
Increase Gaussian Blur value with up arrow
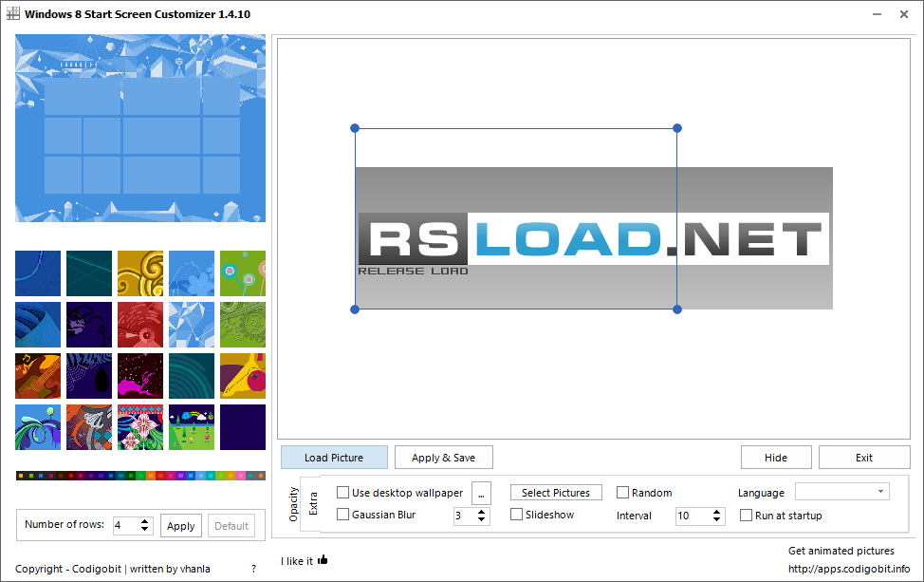coord(481,512)
